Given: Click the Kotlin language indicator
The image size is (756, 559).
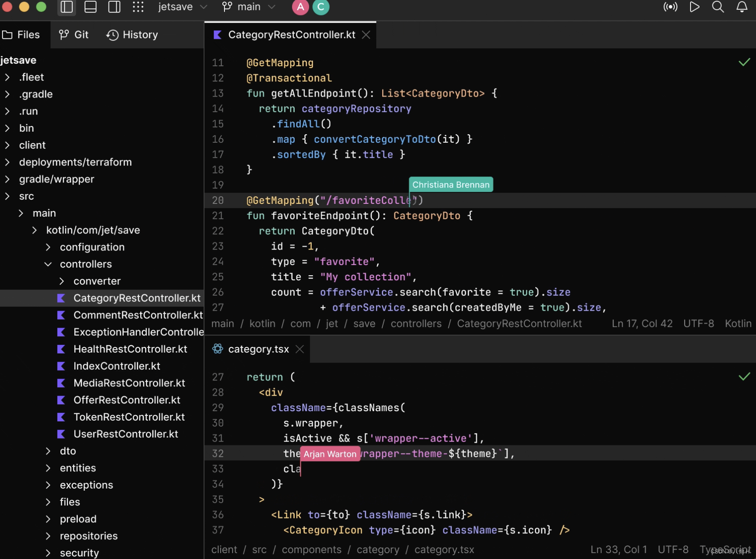Looking at the screenshot, I should pyautogui.click(x=738, y=324).
